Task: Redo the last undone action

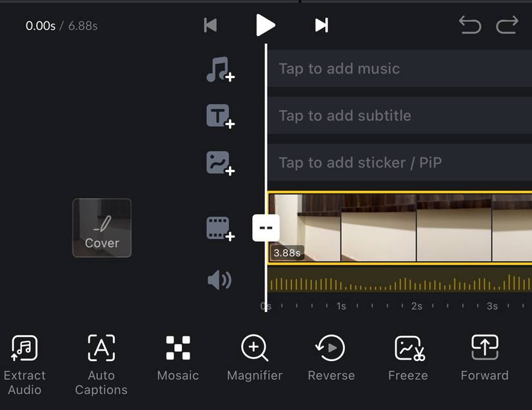Action: coord(507,25)
